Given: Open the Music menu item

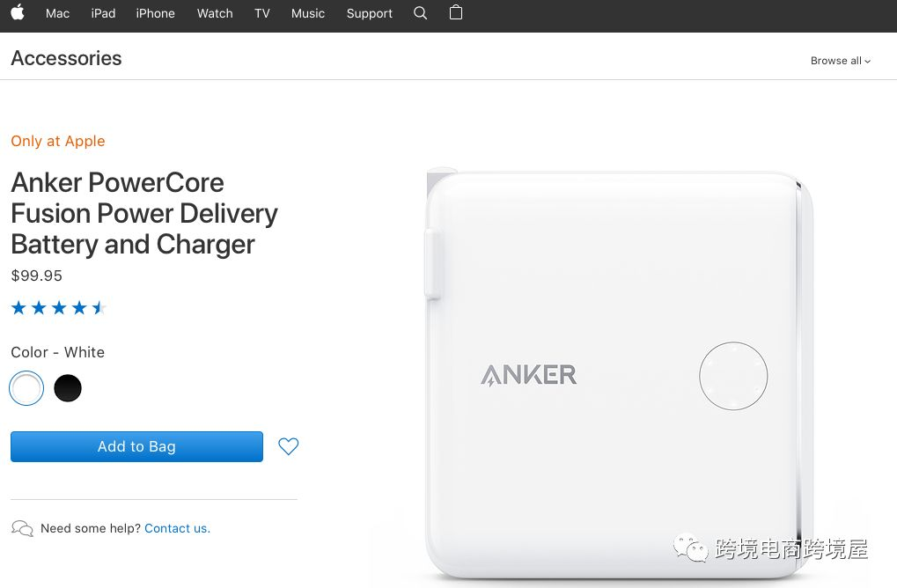Looking at the screenshot, I should 308,13.
